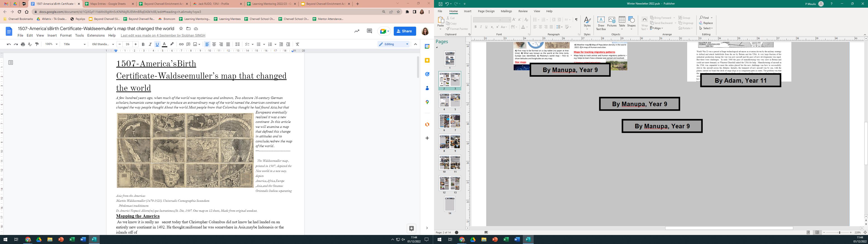The width and height of the screenshot is (868, 244).
Task: Click the Publisher zoom slider
Action: [839, 232]
